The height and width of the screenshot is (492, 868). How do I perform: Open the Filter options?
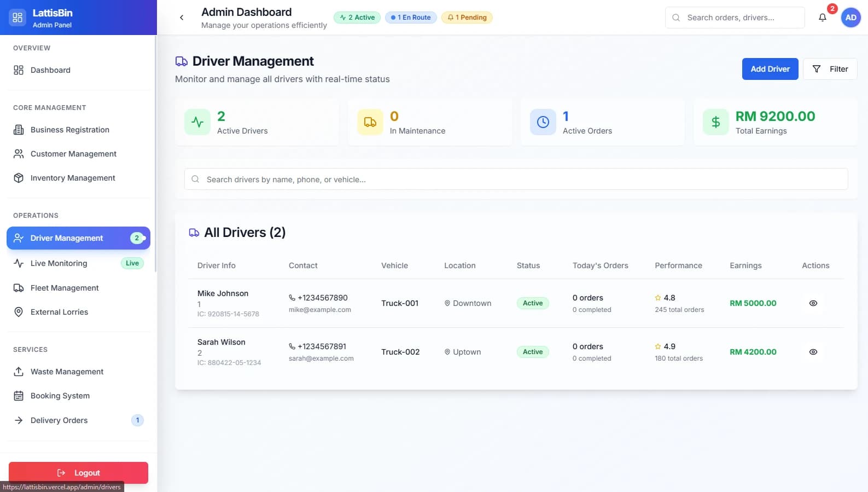pyautogui.click(x=830, y=69)
